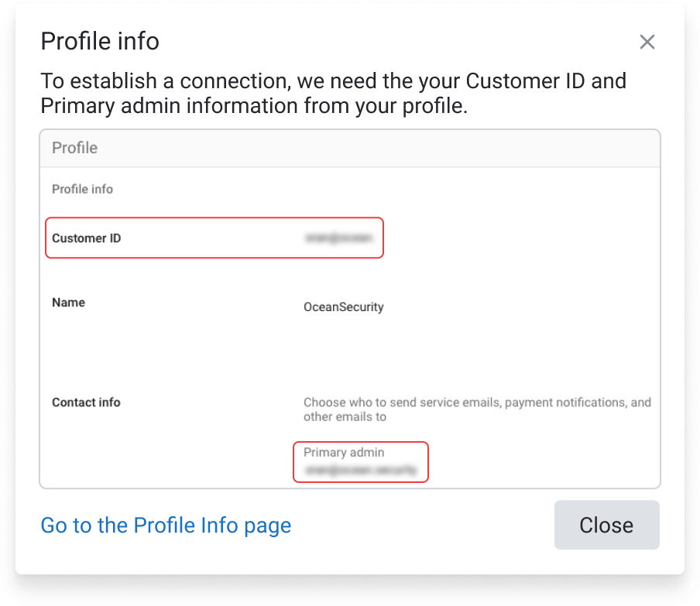Click the Profile info subheading in panel
The height and width of the screenshot is (606, 700).
[x=82, y=189]
